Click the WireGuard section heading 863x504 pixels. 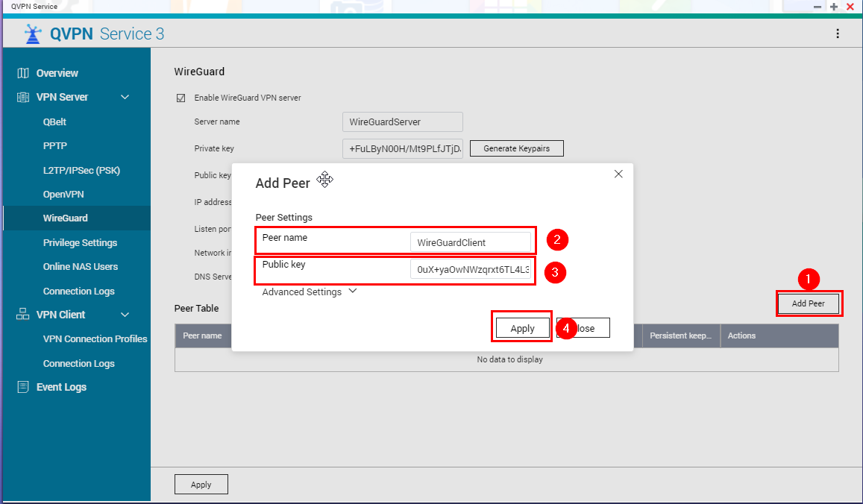(x=199, y=72)
